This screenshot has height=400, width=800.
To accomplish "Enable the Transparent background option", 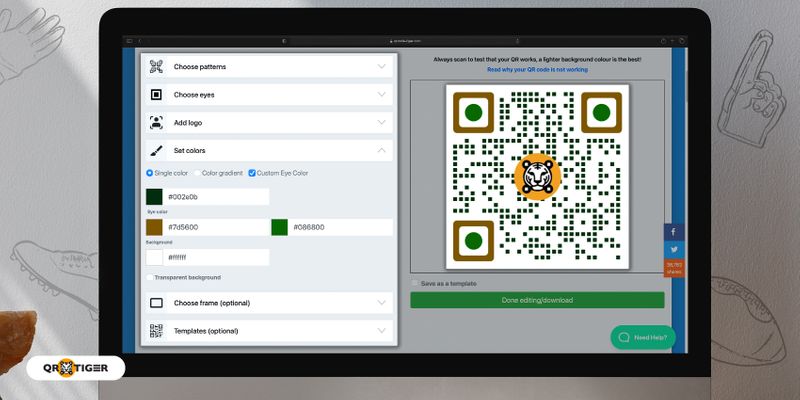I will coord(150,277).
